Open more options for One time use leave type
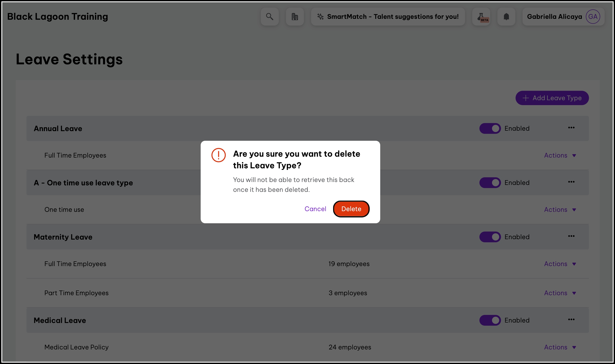The height and width of the screenshot is (364, 615). click(571, 182)
